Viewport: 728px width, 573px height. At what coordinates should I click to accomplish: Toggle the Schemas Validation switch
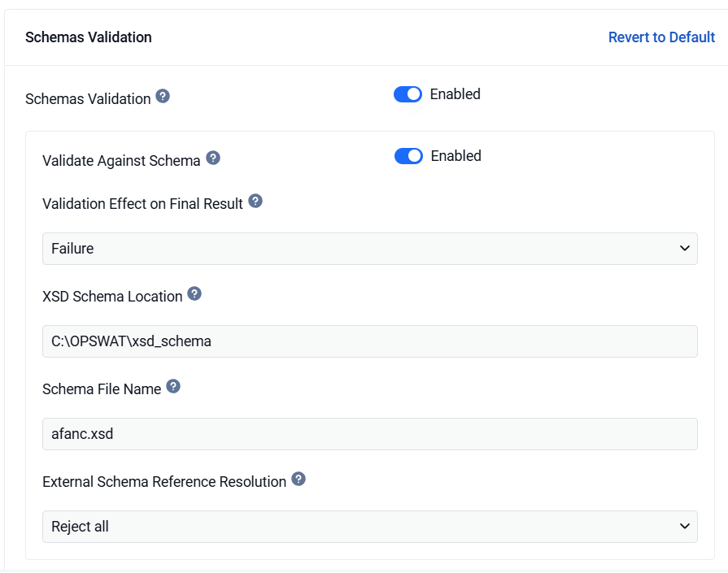tap(408, 94)
